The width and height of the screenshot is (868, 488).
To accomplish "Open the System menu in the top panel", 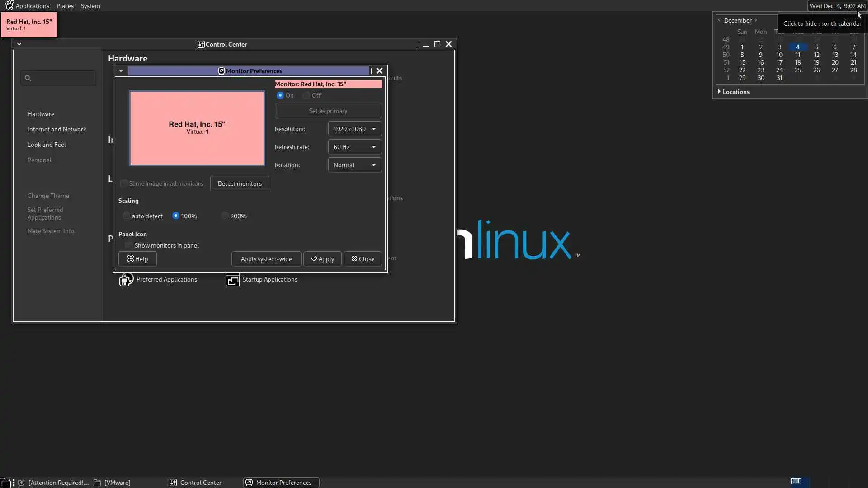I will [x=90, y=6].
